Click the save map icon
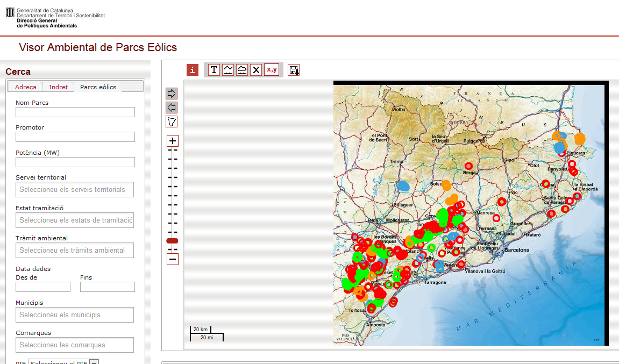Screen dimensions: 619x364 click(294, 70)
